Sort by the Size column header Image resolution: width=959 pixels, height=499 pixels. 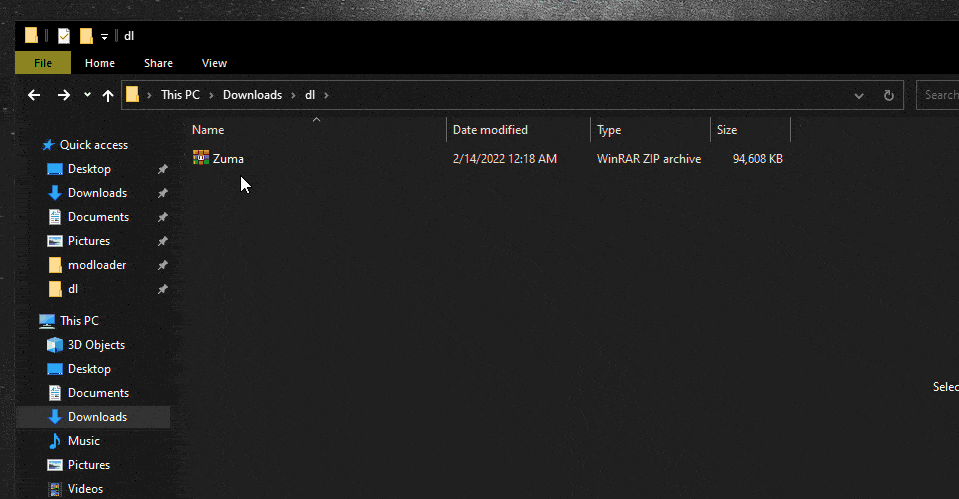pyautogui.click(x=727, y=130)
